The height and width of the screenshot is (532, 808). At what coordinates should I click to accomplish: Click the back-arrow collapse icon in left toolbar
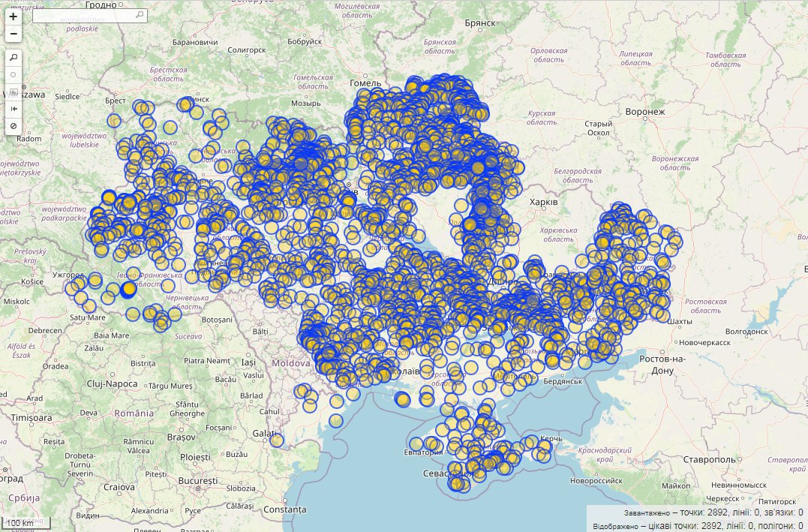[14, 109]
